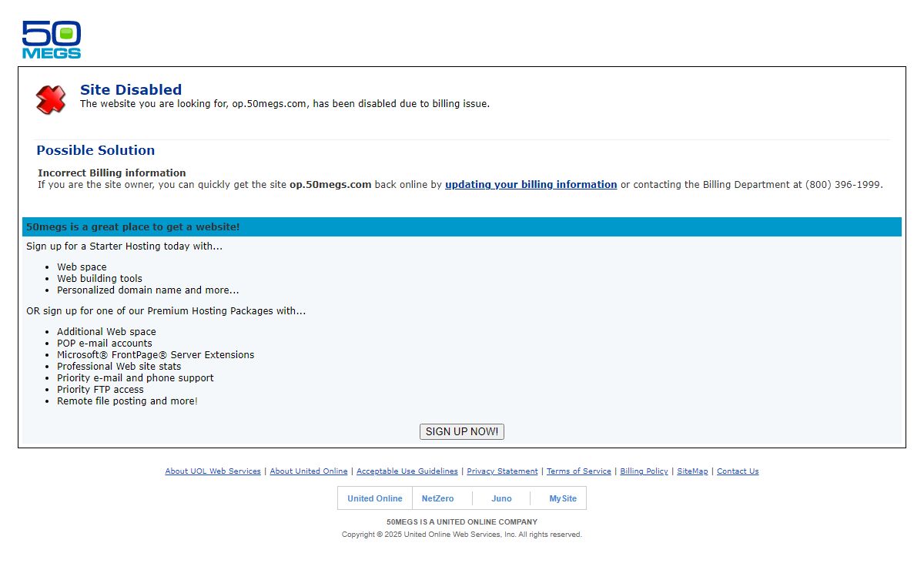The height and width of the screenshot is (570, 924).
Task: Click the Site Disabled heading
Action: pos(131,90)
